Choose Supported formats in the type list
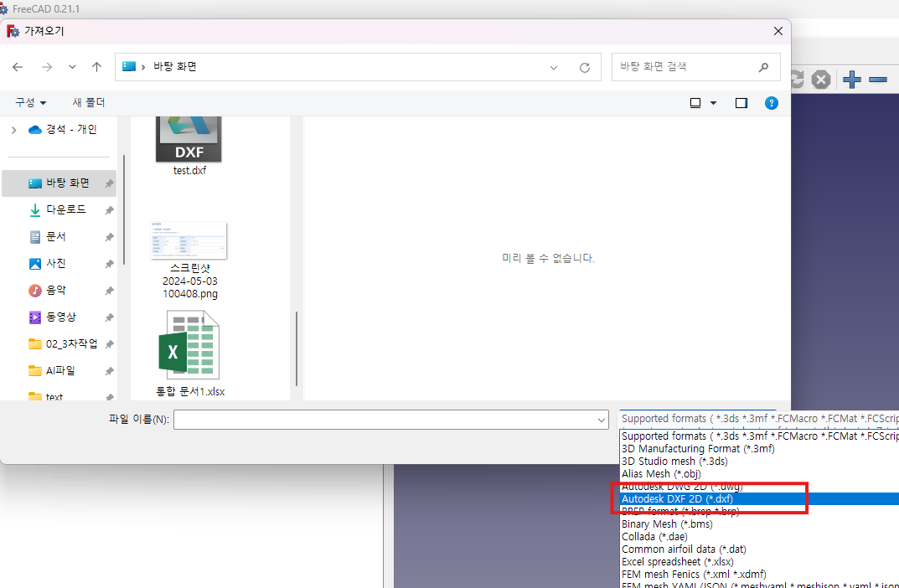 [x=760, y=436]
